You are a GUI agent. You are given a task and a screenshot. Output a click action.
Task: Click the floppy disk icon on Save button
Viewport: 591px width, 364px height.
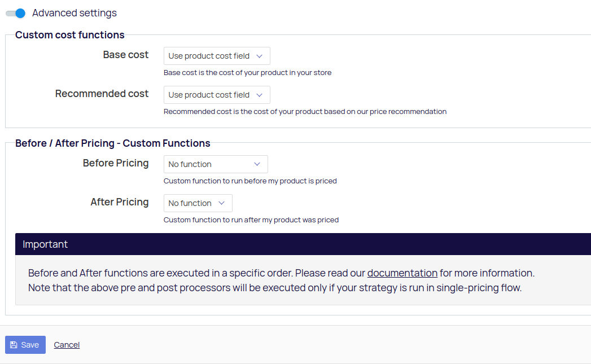click(14, 344)
